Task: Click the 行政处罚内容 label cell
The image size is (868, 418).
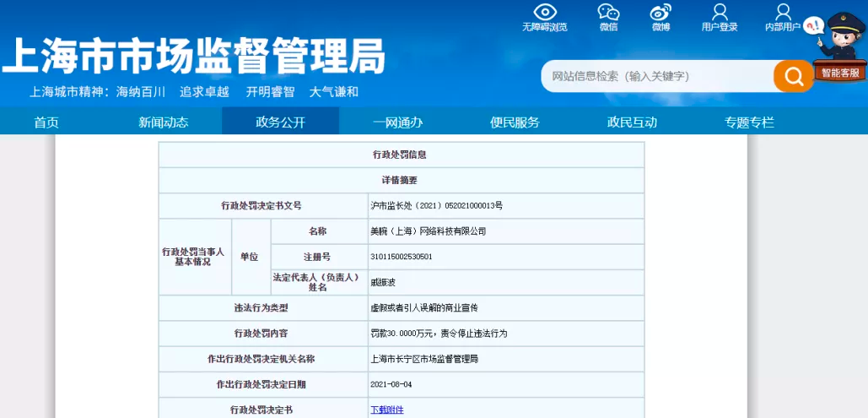Action: [263, 334]
